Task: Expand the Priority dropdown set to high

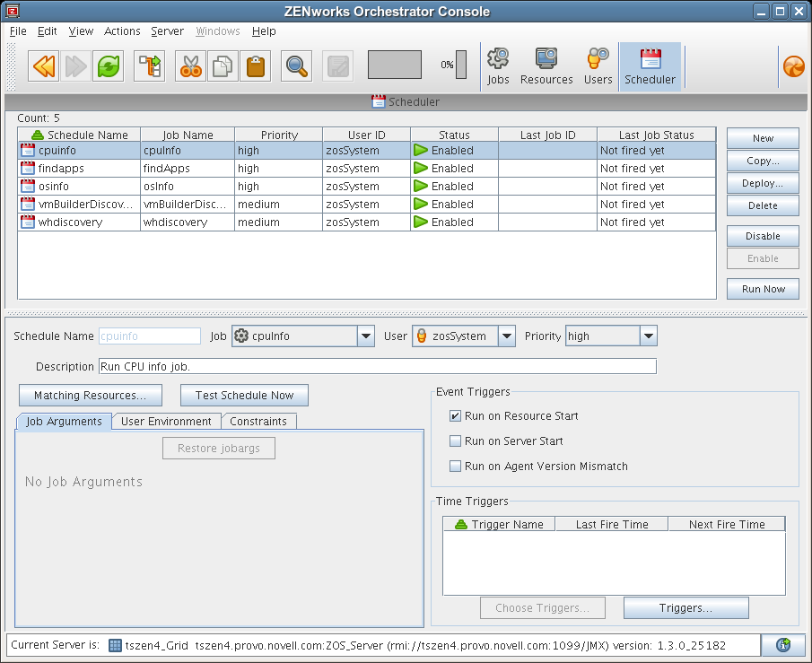Action: [x=649, y=336]
